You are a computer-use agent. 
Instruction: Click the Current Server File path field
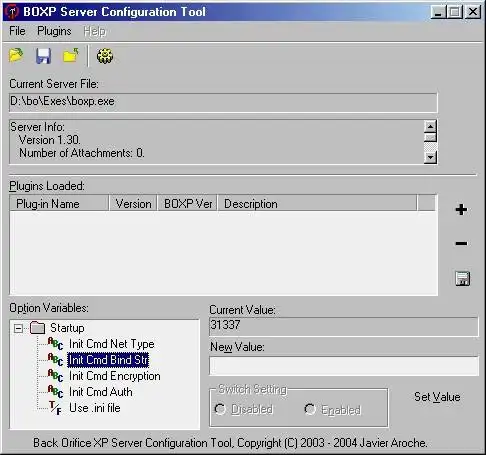coord(223,102)
